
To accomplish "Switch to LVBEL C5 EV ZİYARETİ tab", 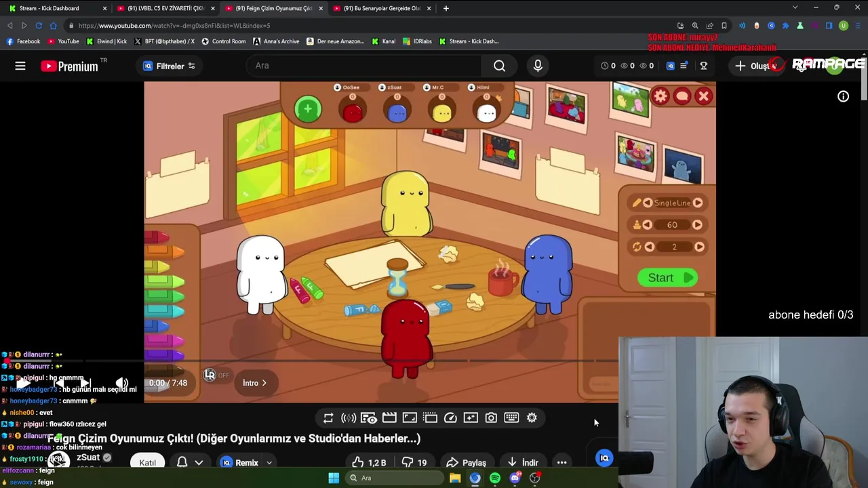I will tap(165, 8).
